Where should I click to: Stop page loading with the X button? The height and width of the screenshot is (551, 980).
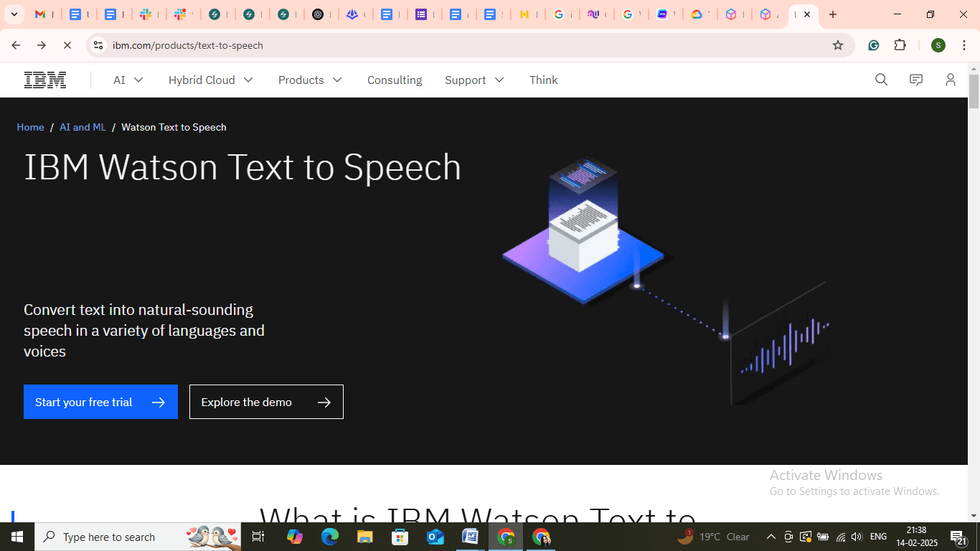[x=67, y=45]
